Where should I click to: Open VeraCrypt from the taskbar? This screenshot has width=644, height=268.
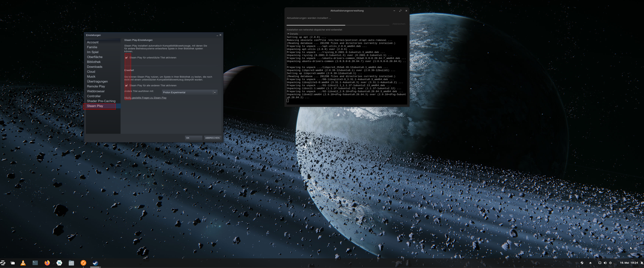click(x=59, y=263)
